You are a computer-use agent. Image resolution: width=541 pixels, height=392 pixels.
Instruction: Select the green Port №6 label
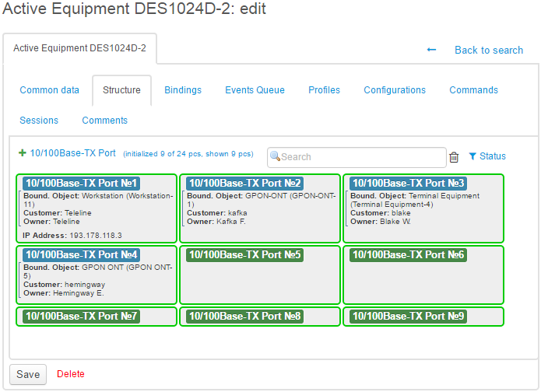coord(408,255)
